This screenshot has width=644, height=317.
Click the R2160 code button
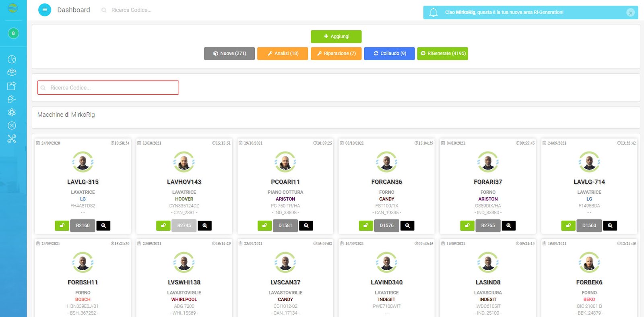tap(83, 226)
